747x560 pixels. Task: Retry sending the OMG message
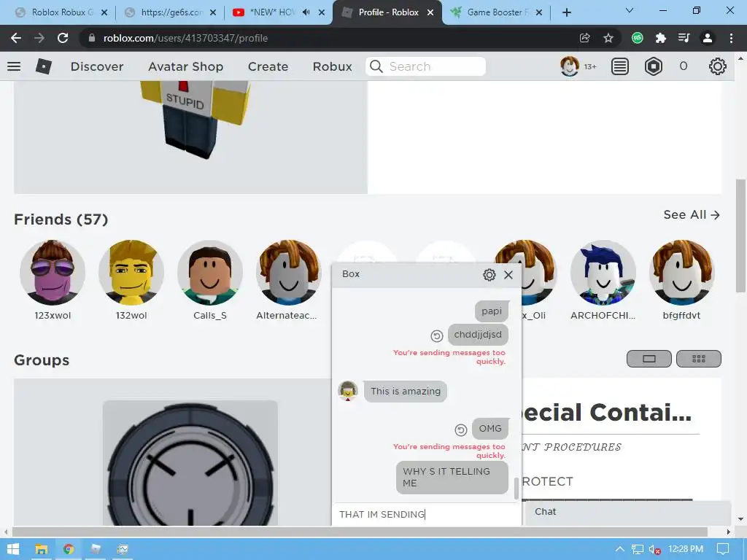[460, 430]
